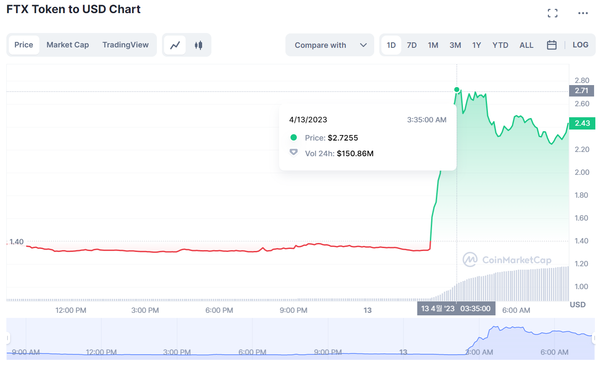Screen dimensions: 600x367
Task: Select the 1M time range
Action: point(433,45)
